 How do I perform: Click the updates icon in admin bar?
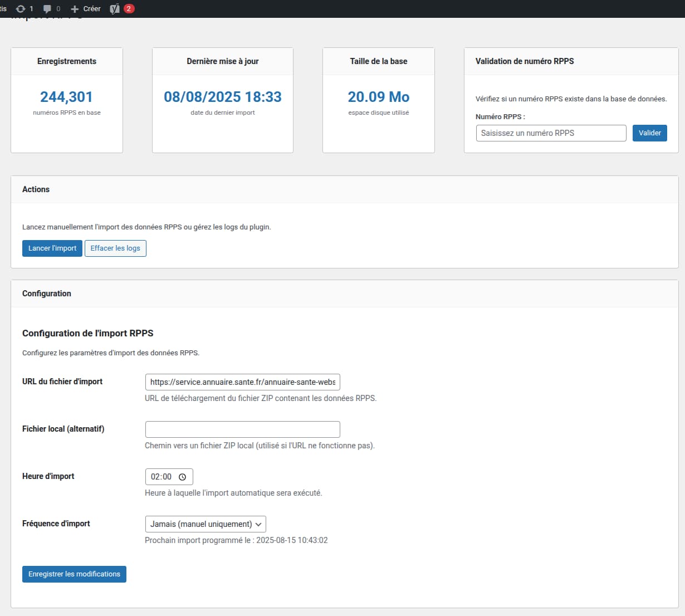coord(21,9)
